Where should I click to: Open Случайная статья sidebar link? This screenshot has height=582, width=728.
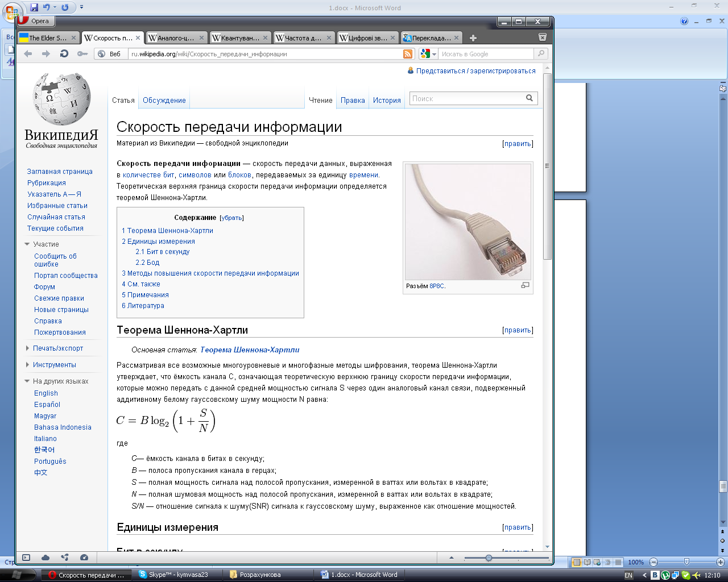click(x=56, y=217)
